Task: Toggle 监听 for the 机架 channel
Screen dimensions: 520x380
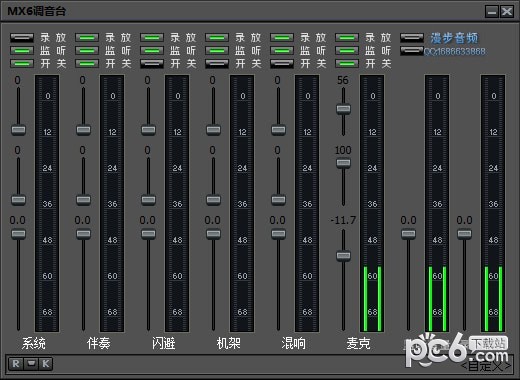Action: coord(217,51)
